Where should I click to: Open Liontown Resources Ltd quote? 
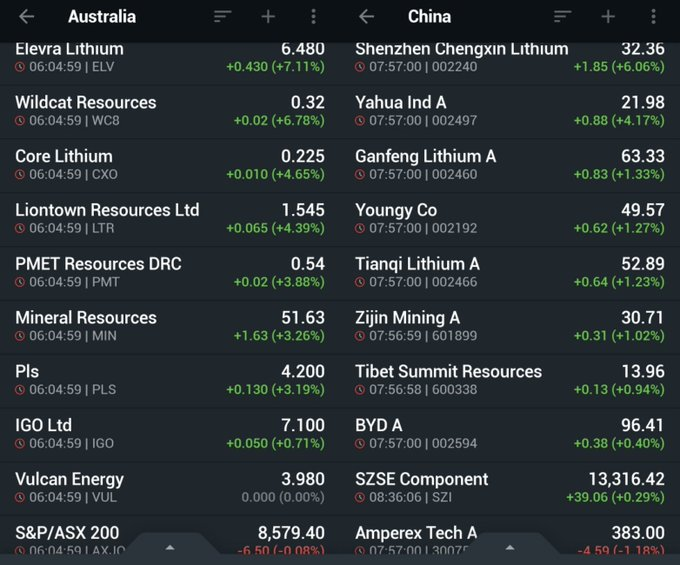pos(170,219)
